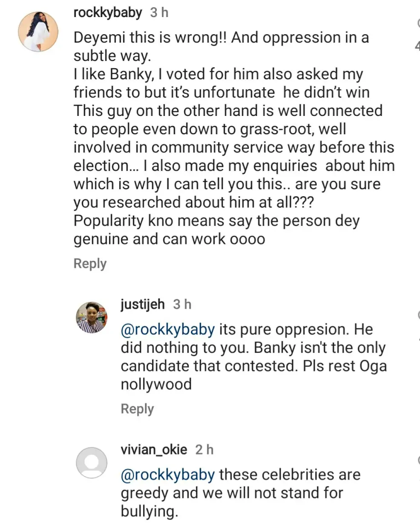Like vivian_okie's reply with the heart

tap(418, 460)
